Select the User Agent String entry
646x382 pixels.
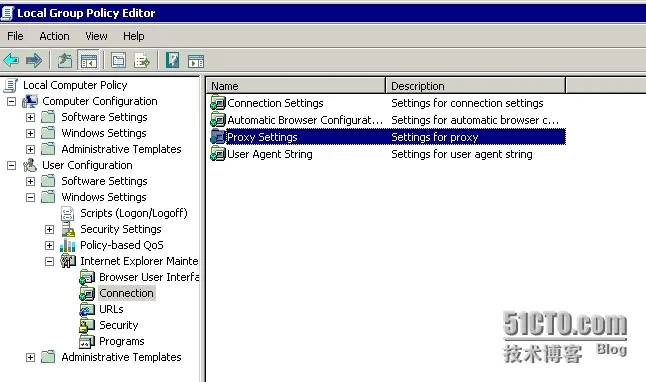pyautogui.click(x=270, y=154)
